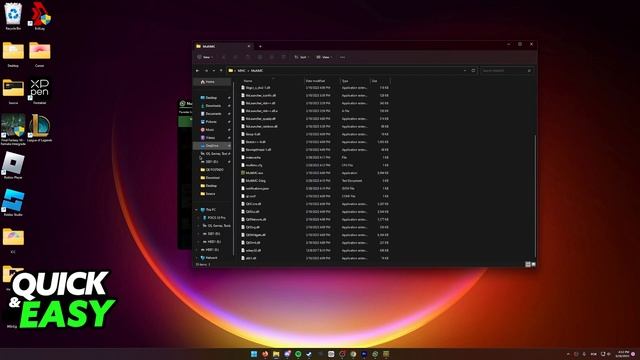Click the Copy toolbar icon

tap(236, 57)
